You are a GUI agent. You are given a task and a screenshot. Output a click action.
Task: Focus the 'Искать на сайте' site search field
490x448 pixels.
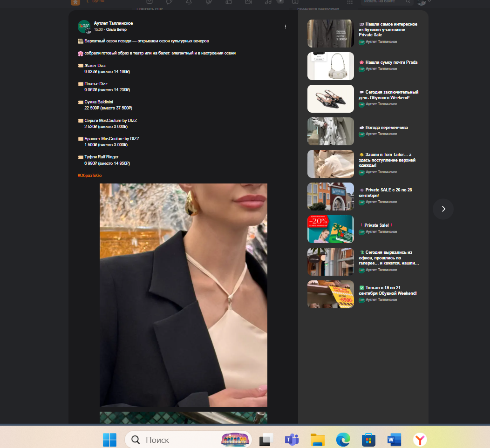click(387, 1)
